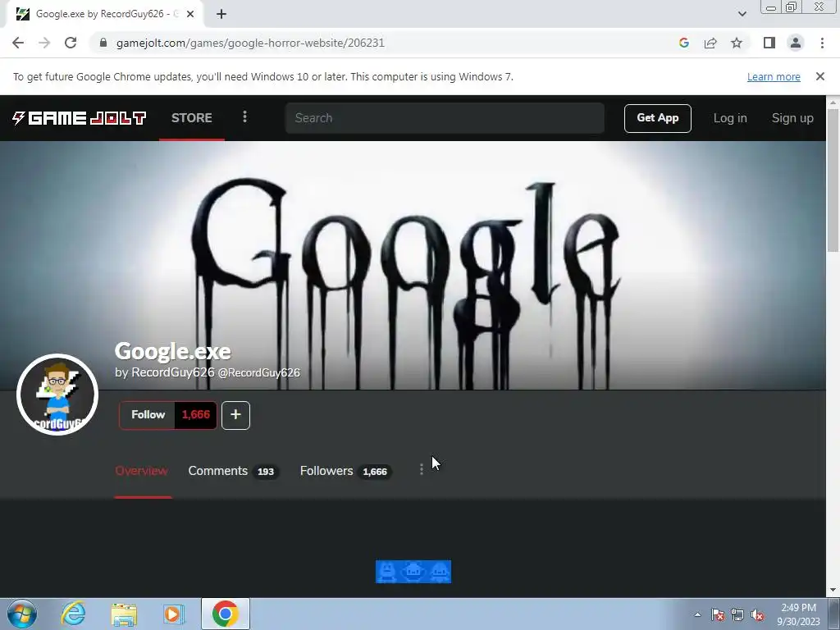Click the Google icon in address bar

pyautogui.click(x=683, y=43)
